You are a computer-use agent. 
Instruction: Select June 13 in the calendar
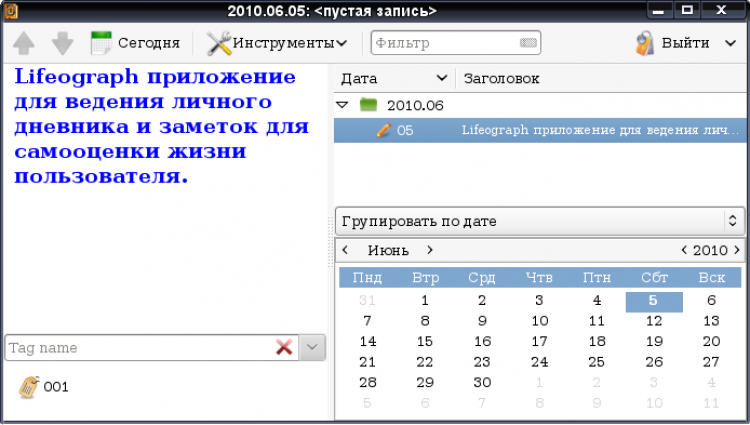point(711,321)
